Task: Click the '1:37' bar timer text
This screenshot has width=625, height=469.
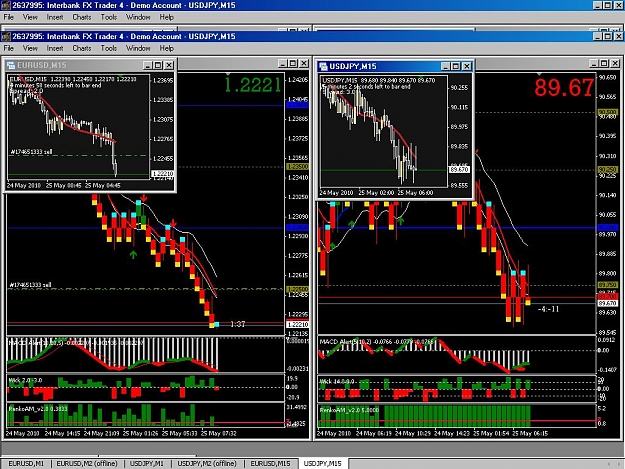Action: [238, 324]
